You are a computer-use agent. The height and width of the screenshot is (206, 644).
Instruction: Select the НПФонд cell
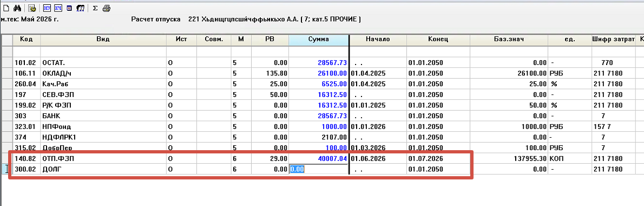point(103,127)
